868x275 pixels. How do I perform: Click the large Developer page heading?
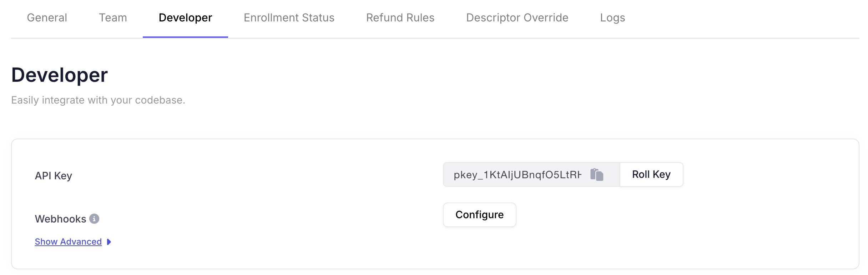click(60, 75)
